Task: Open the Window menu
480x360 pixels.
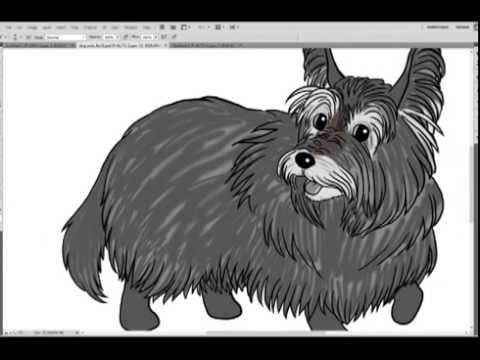Action: [x=131, y=27]
